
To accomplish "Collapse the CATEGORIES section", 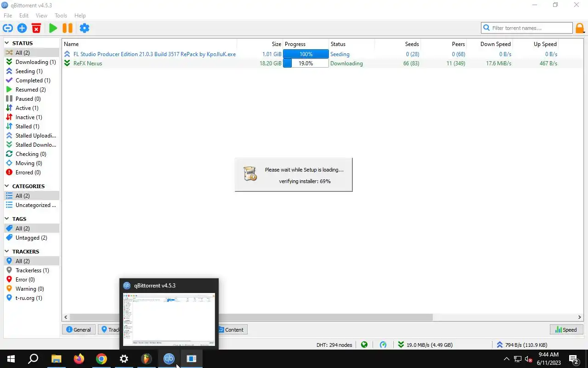I will coord(7,186).
